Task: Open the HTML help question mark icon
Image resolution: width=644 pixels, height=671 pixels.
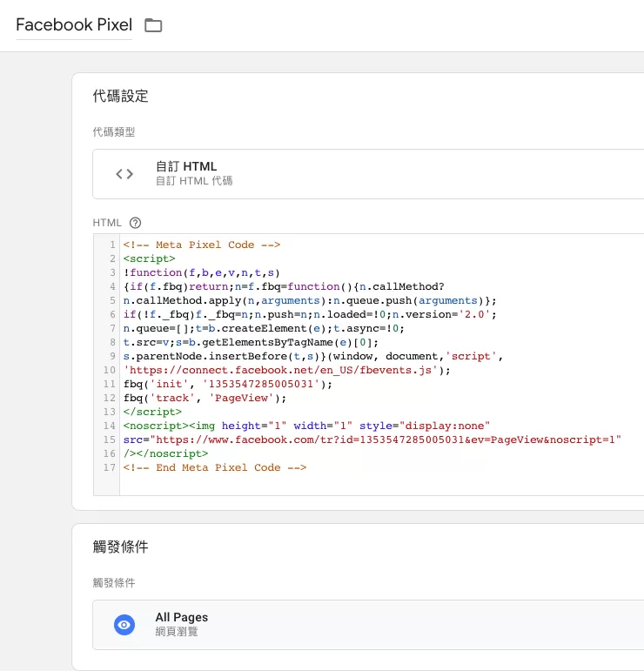Action: 135,223
